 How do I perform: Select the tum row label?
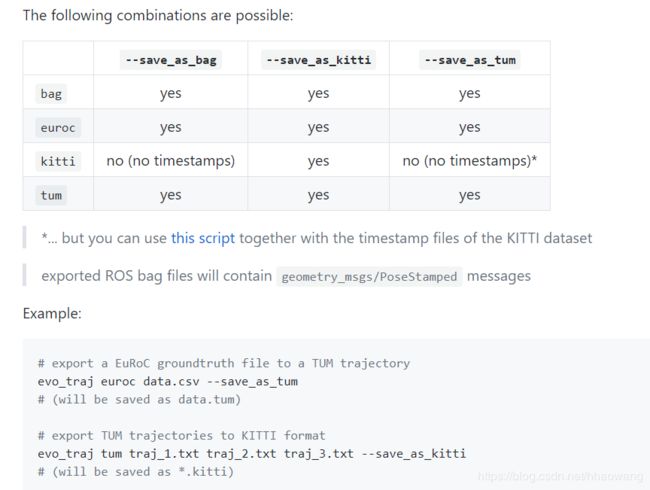[x=51, y=195]
